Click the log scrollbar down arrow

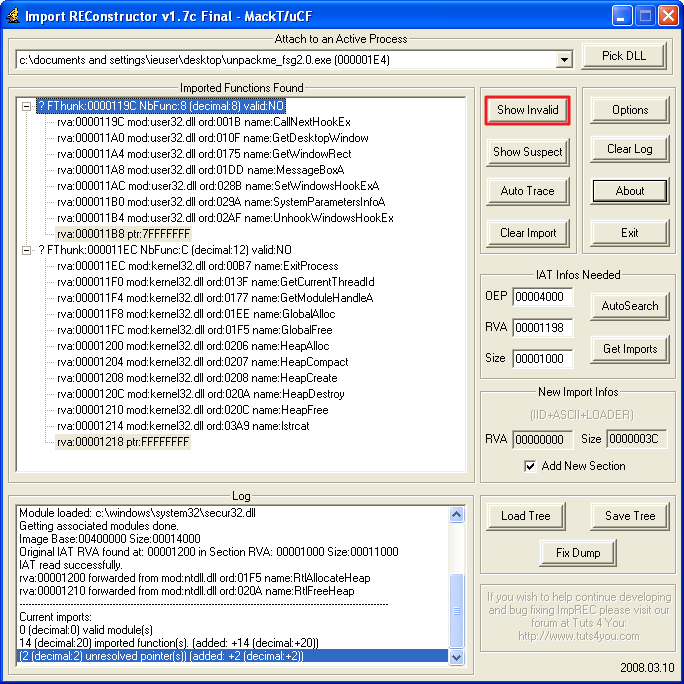(456, 657)
